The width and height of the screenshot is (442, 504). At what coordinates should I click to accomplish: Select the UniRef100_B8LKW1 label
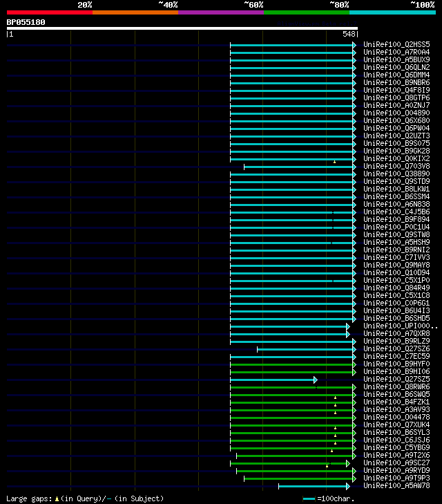(396, 189)
